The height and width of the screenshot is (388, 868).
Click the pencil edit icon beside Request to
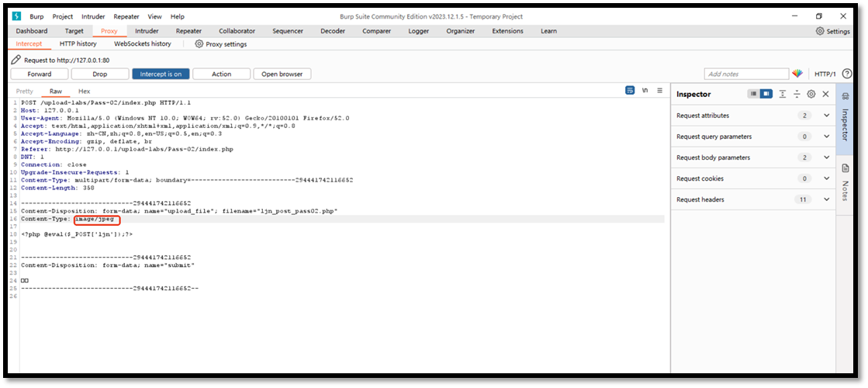click(x=16, y=60)
